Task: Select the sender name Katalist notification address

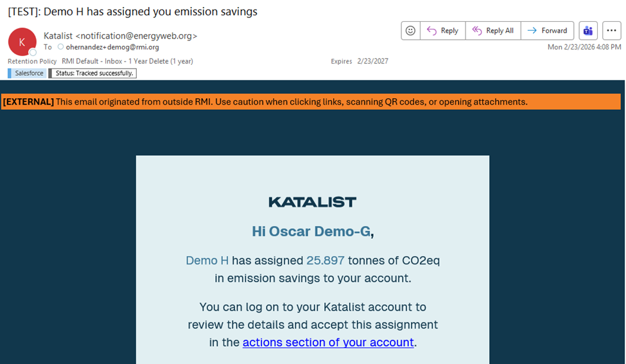Action: coord(120,36)
